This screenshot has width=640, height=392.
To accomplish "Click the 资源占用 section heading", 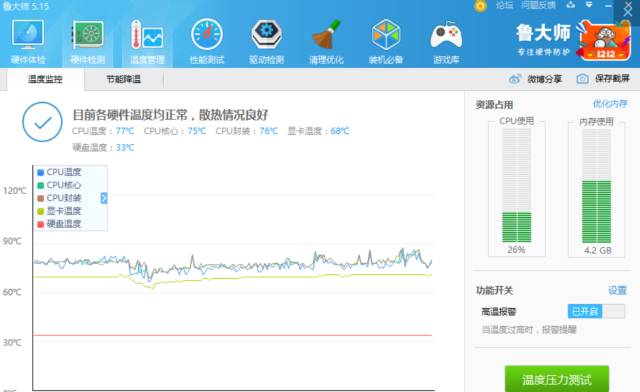I will 494,105.
